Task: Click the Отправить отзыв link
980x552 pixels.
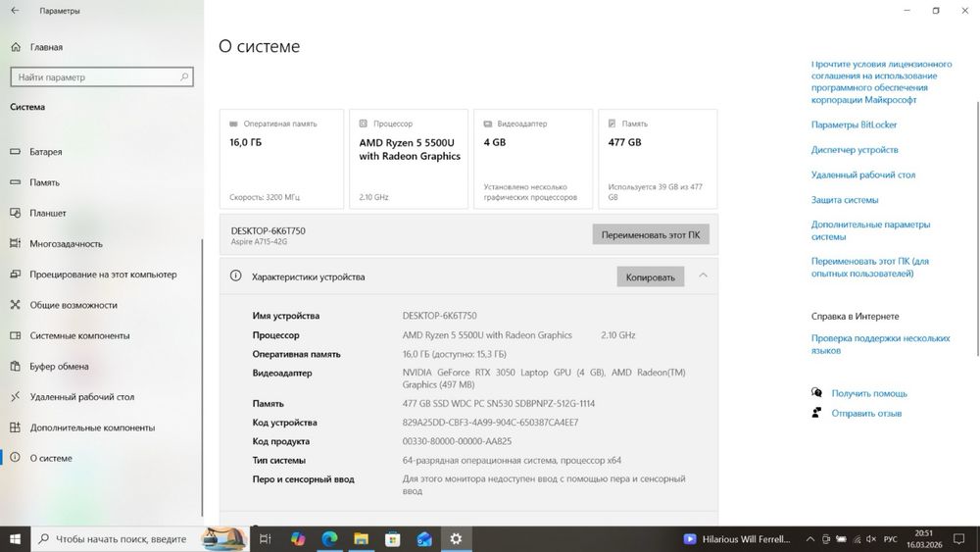Action: (x=866, y=413)
